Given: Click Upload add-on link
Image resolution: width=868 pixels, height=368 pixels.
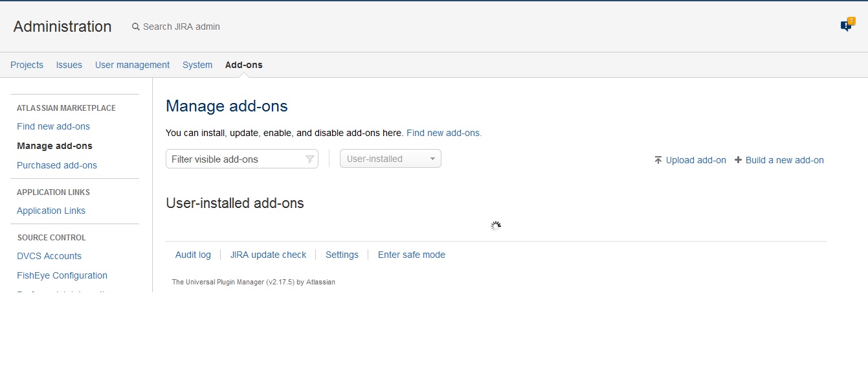Looking at the screenshot, I should coord(696,160).
